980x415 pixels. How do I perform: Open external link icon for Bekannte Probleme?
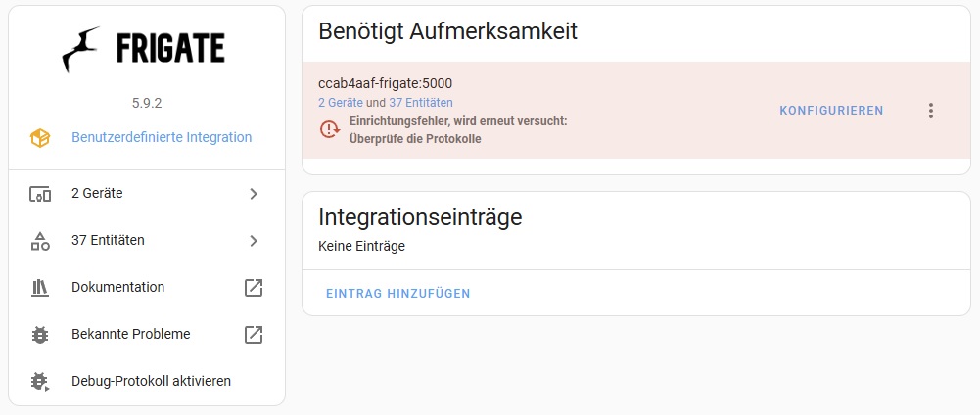pos(254,335)
